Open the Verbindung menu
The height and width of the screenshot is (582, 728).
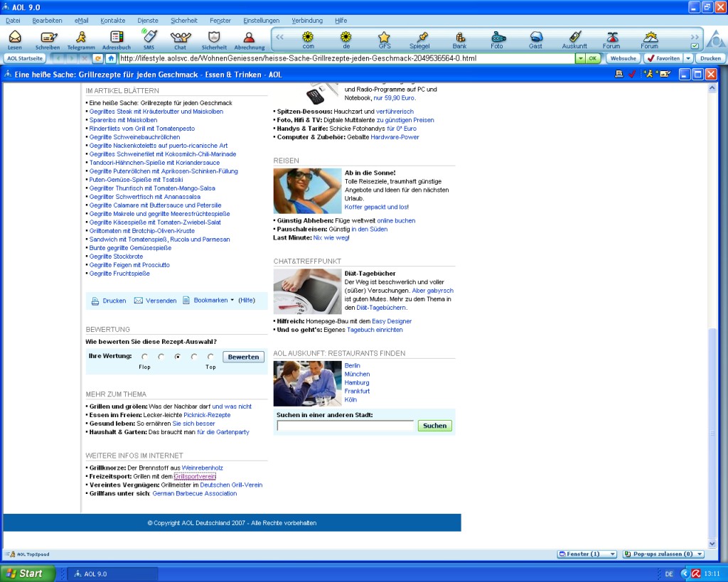click(x=307, y=21)
